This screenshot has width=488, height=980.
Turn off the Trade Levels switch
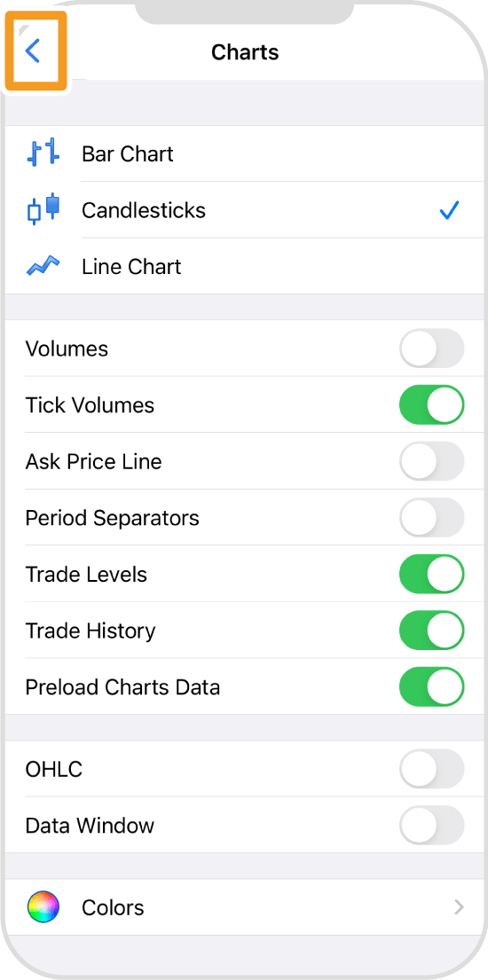tap(432, 574)
